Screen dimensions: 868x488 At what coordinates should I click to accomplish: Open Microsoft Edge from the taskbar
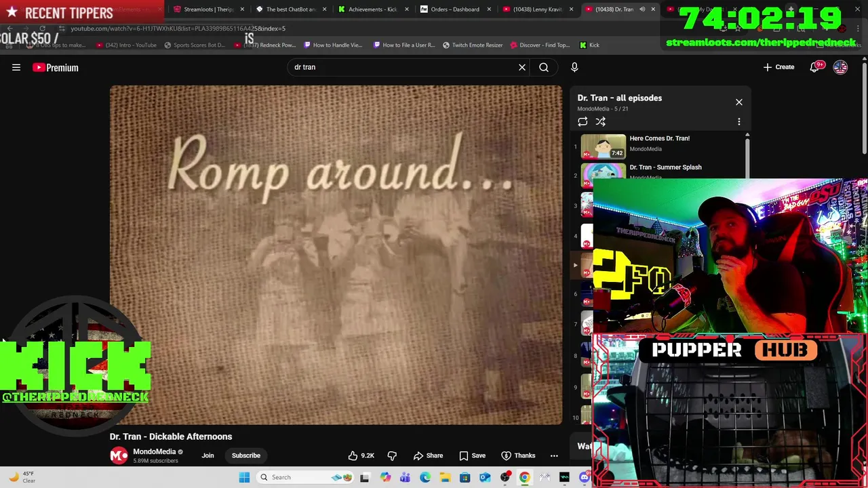[425, 477]
